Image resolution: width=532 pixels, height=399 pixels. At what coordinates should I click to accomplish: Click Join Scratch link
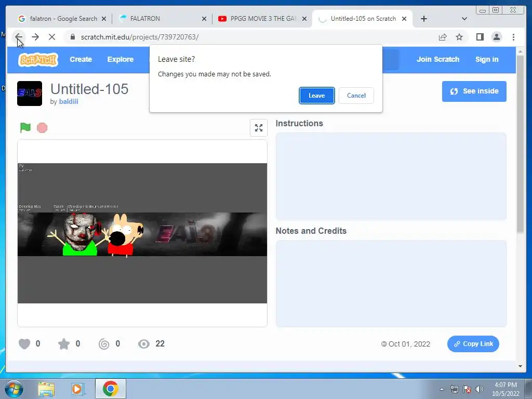(437, 59)
